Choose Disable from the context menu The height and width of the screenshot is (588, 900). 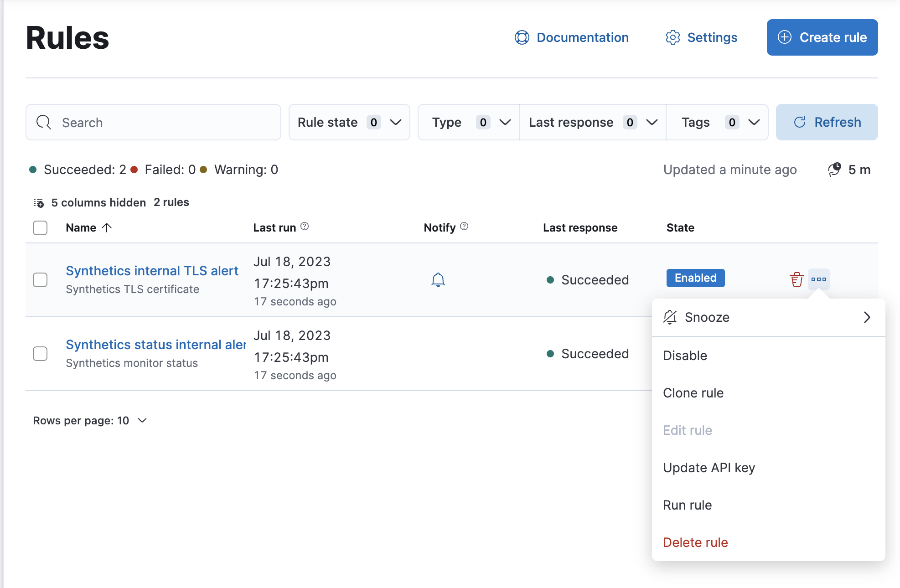click(685, 356)
